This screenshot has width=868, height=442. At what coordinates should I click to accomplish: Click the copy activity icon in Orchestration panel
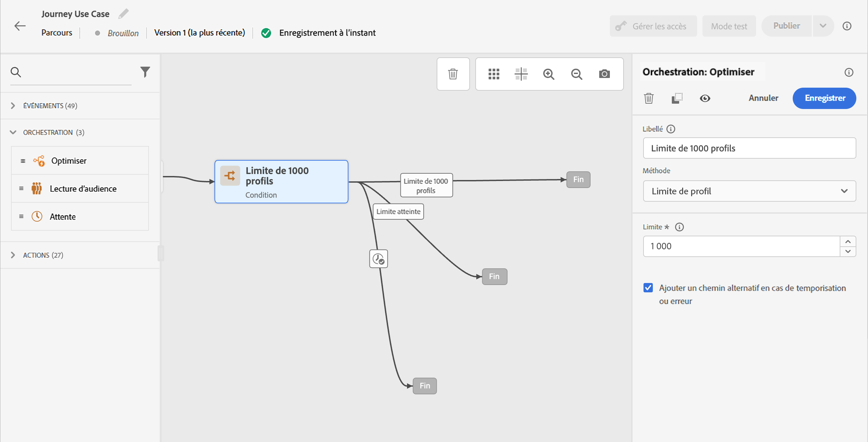pos(677,98)
